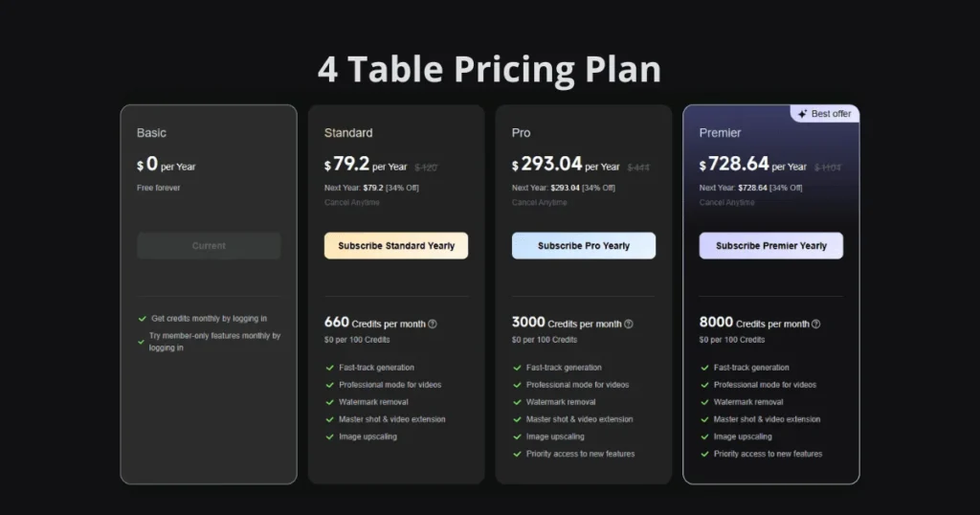Image resolution: width=980 pixels, height=515 pixels.
Task: Click Premier plan Image upscaling checkmark
Action: click(x=704, y=437)
